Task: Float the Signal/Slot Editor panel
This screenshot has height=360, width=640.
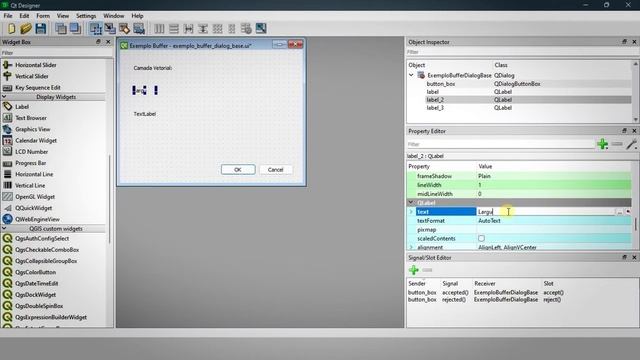Action: (x=624, y=257)
